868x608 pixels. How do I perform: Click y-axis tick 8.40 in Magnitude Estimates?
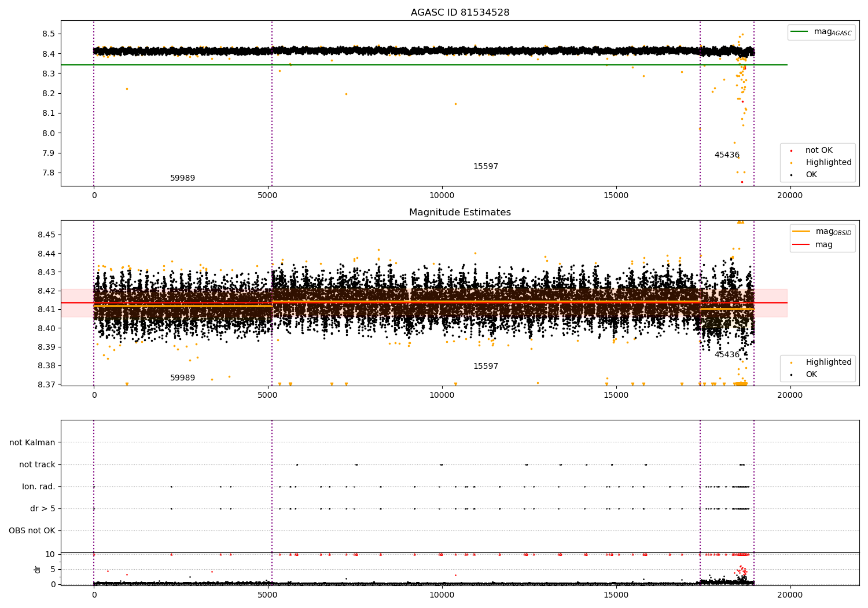[46, 328]
